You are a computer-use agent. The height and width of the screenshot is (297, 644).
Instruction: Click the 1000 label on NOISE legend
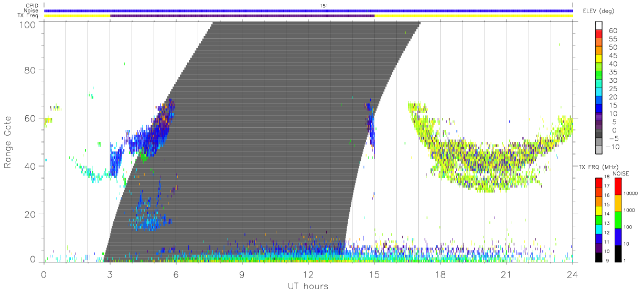[630, 210]
